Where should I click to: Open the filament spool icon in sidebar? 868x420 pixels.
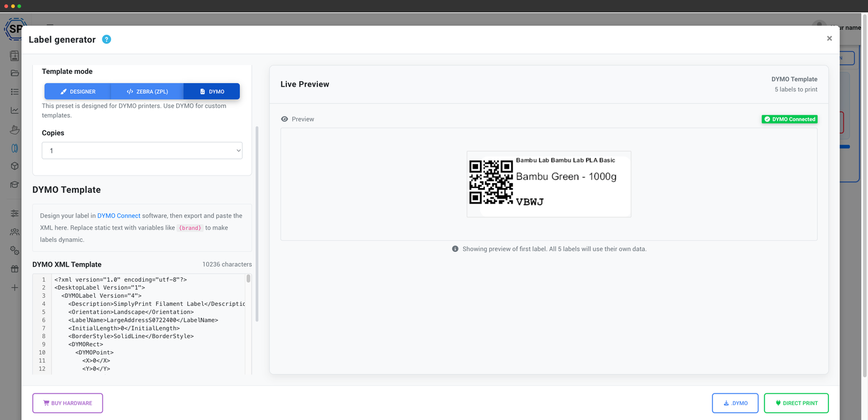pos(14,148)
